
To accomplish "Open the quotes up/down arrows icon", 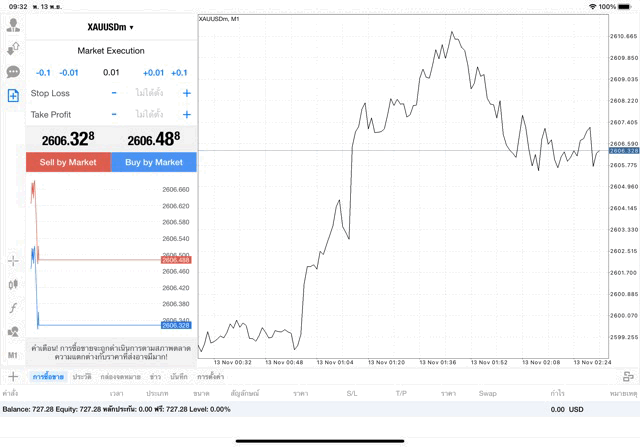I will point(13,48).
